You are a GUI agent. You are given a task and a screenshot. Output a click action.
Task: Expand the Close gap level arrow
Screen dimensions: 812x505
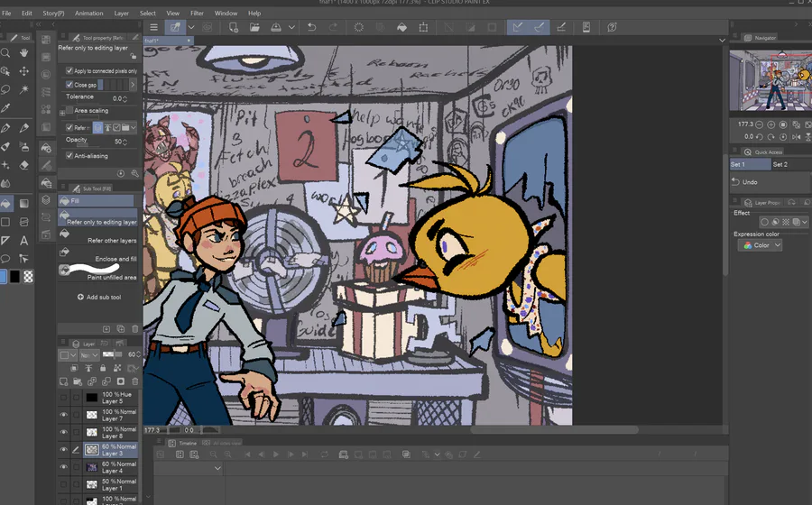pos(133,85)
